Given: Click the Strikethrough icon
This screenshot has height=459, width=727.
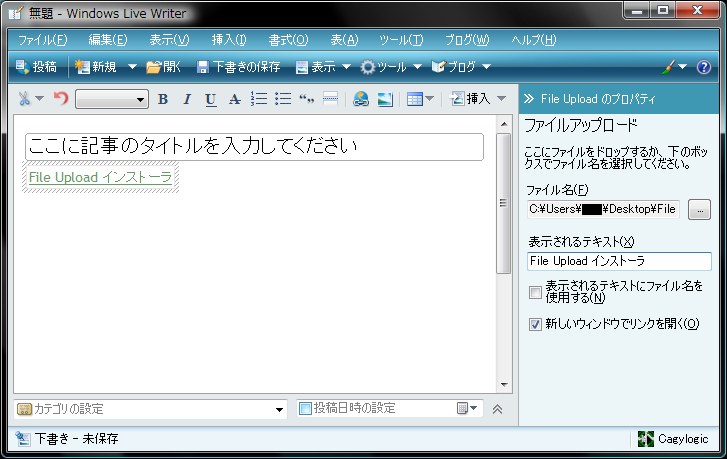Looking at the screenshot, I should [234, 99].
